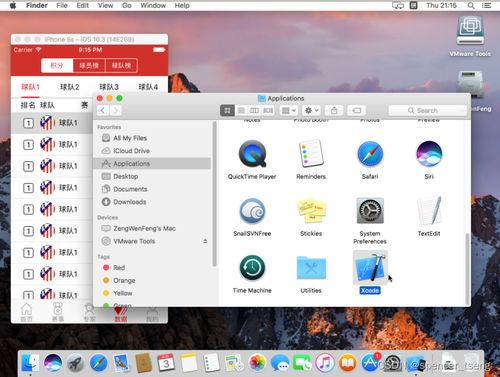Open Desktop in Finder sidebar
This screenshot has height=377, width=500.
pyautogui.click(x=152, y=176)
